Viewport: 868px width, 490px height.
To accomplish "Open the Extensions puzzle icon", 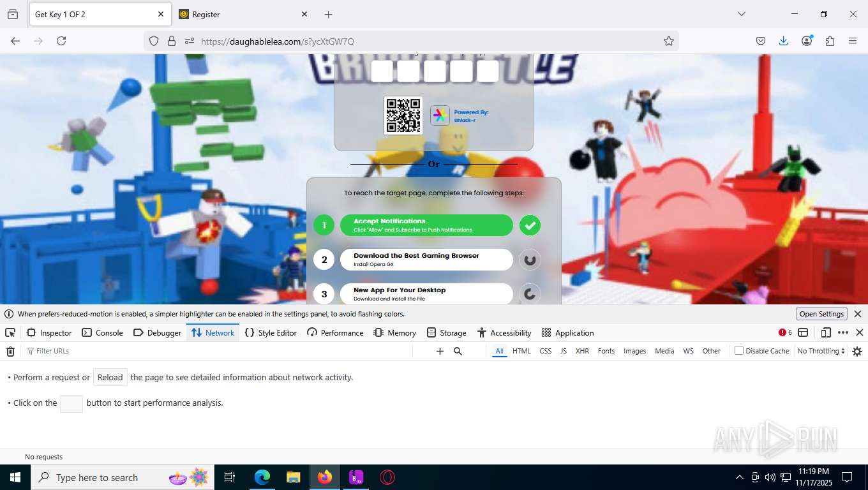I will coord(830,41).
